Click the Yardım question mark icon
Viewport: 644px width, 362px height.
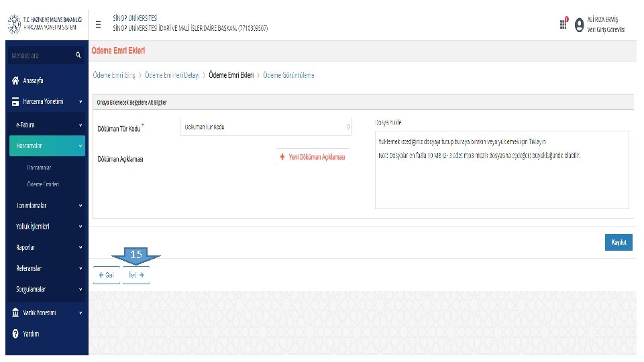[15, 334]
